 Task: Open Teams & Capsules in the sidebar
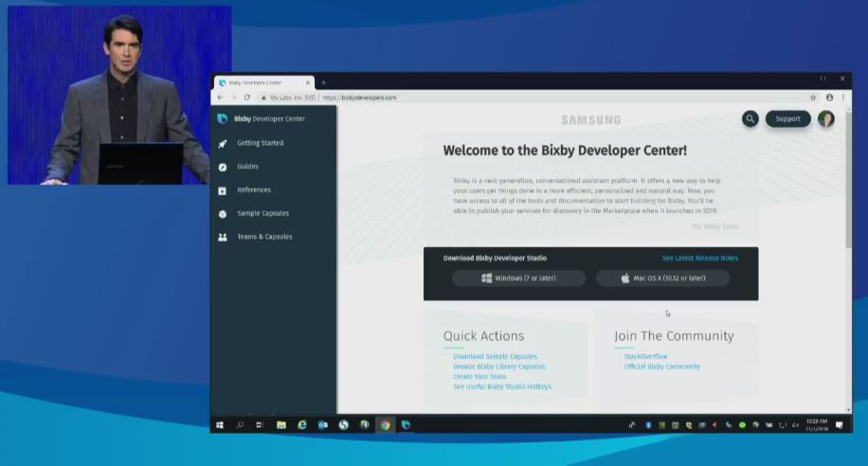264,237
